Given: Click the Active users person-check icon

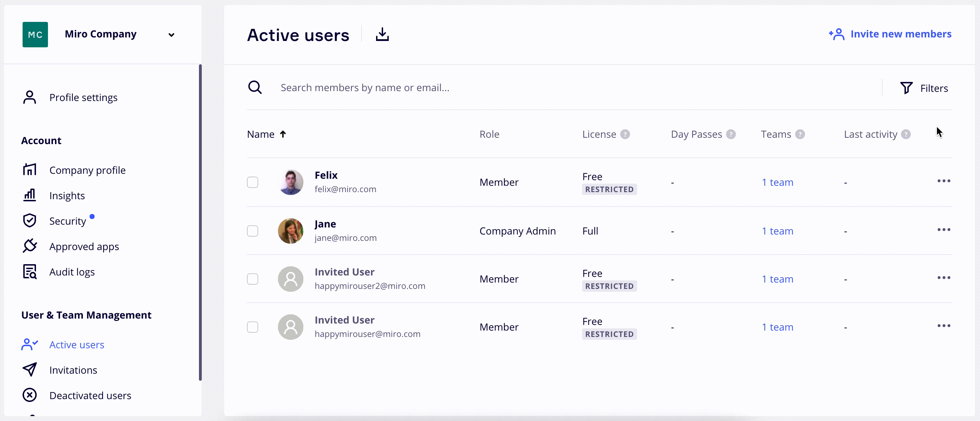Looking at the screenshot, I should pyautogui.click(x=30, y=344).
